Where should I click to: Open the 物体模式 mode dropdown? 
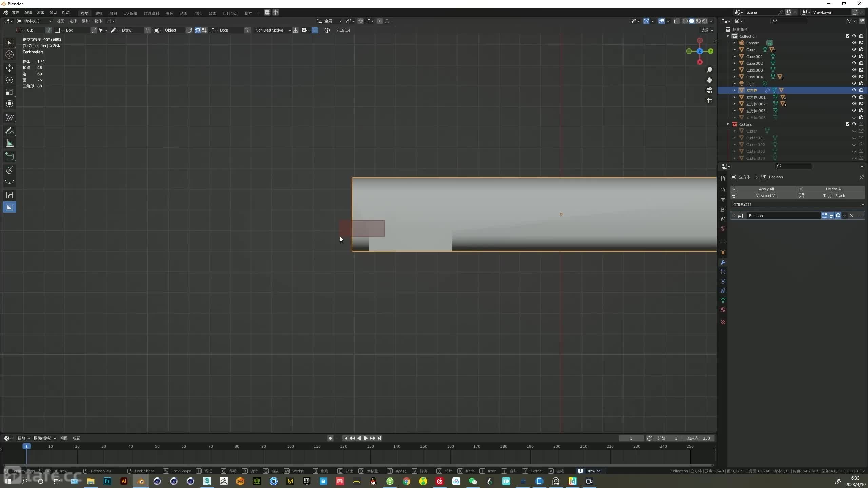point(35,21)
